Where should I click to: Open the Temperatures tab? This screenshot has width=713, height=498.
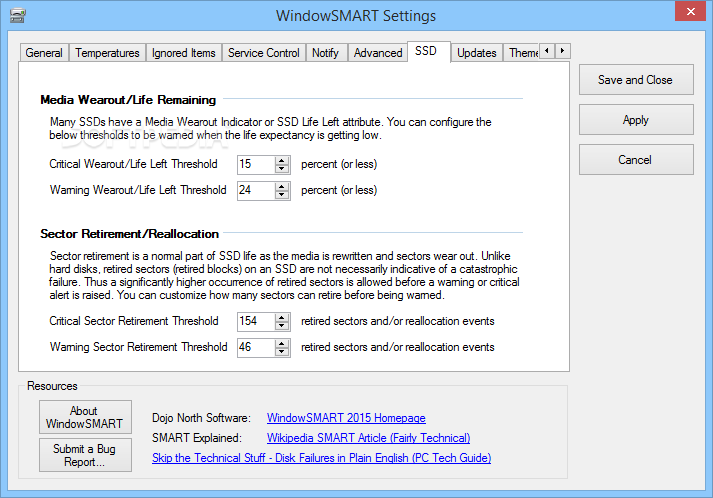[107, 53]
